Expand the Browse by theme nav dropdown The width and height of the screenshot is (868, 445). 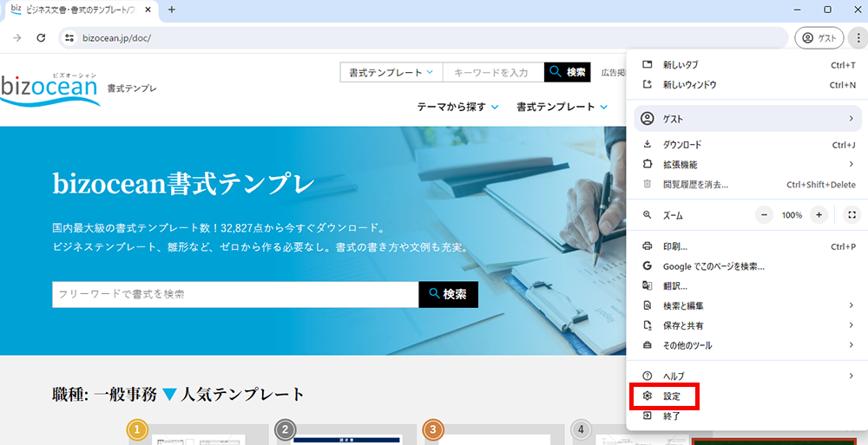[x=457, y=107]
